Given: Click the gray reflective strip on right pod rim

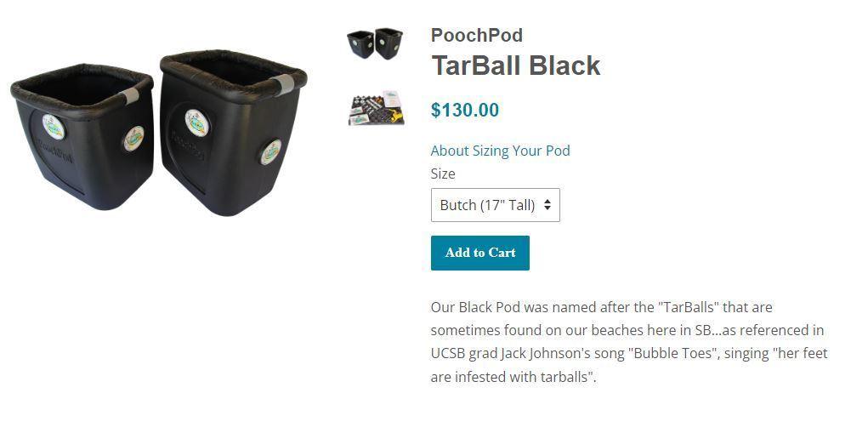Looking at the screenshot, I should click(x=283, y=84).
